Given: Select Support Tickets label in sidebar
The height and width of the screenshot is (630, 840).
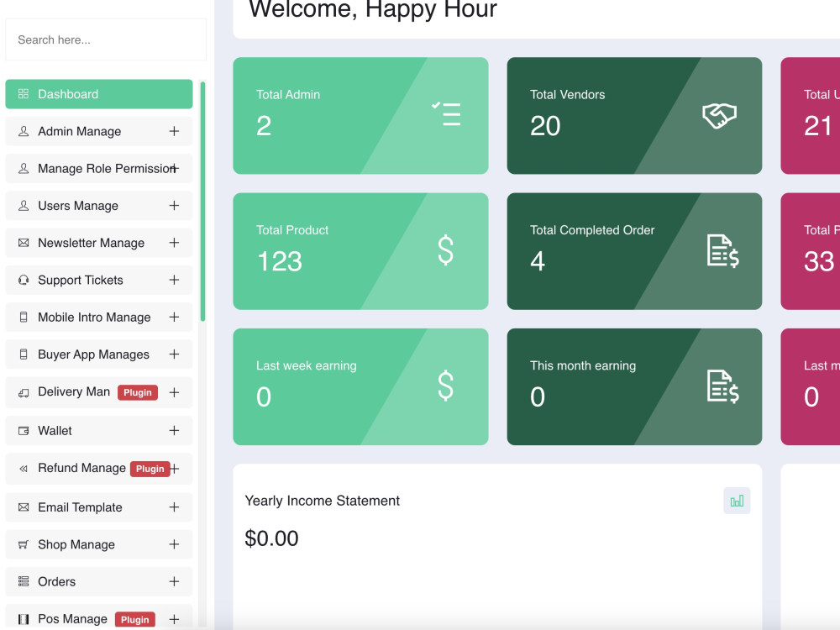Looking at the screenshot, I should (81, 280).
